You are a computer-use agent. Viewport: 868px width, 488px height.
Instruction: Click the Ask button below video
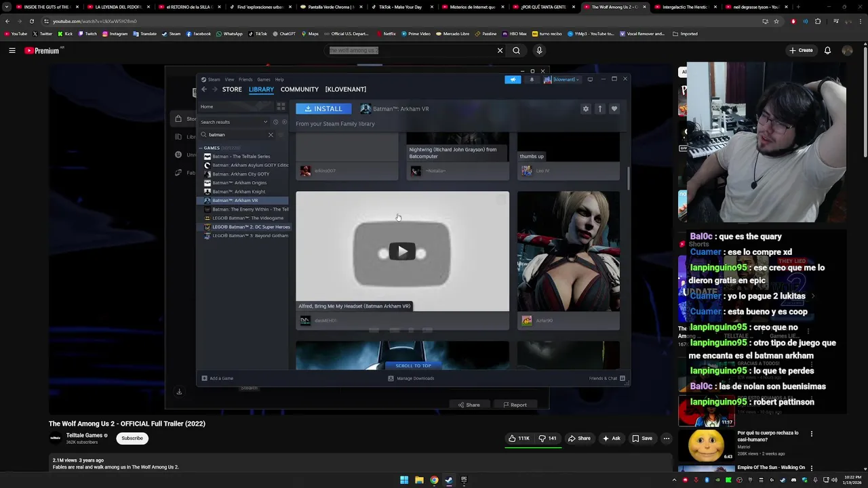click(x=611, y=439)
